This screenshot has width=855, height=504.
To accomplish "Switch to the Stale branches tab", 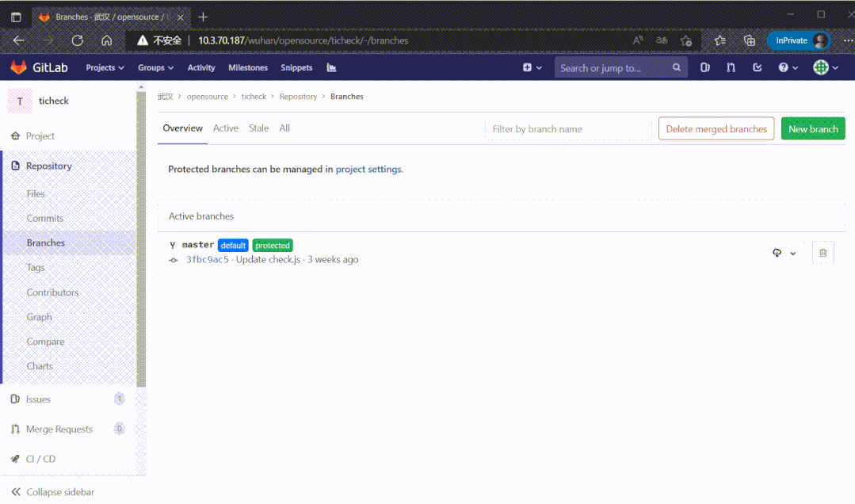I will click(258, 128).
